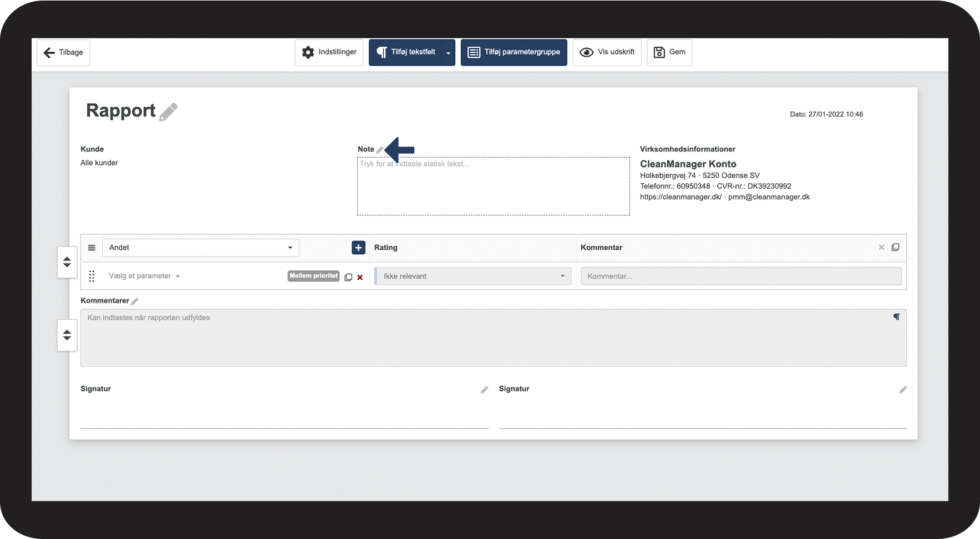Screen dimensions: 980x539
Task: Open the Andet group dropdown
Action: pyautogui.click(x=201, y=248)
